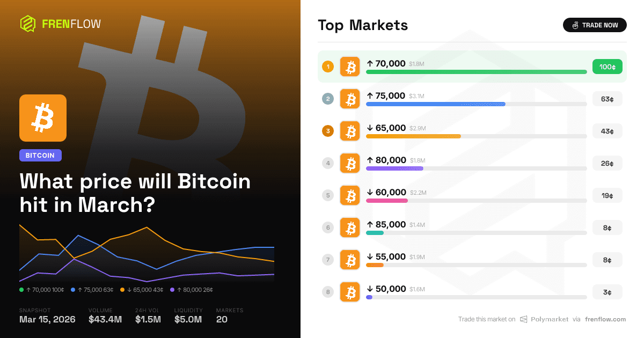Expand the highlighted rank 1 market row
This screenshot has height=338, width=644.
[472, 67]
